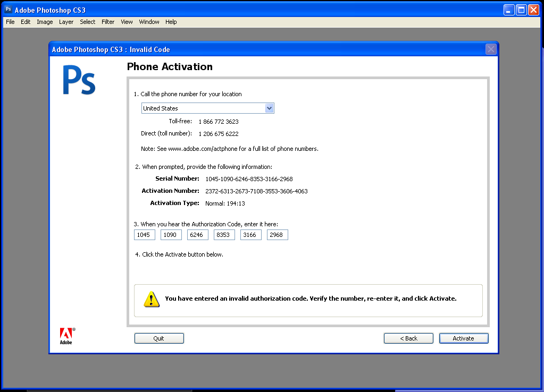Click authorization code field containing 1090

[171, 235]
